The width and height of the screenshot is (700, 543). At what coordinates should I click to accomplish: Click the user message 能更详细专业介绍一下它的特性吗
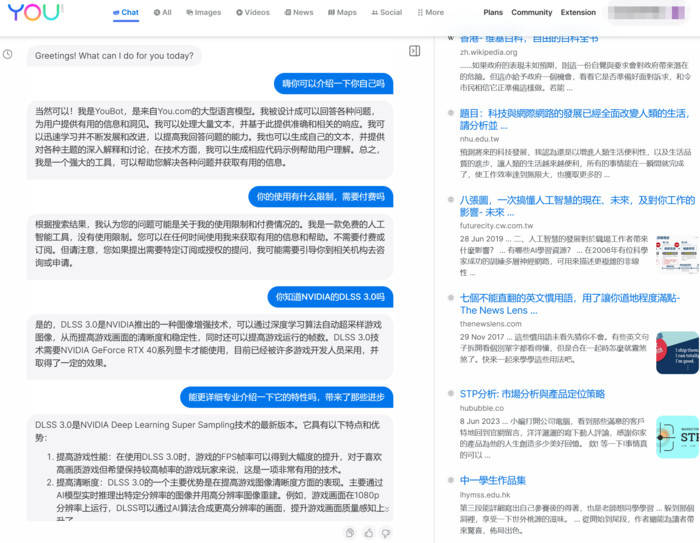(x=287, y=397)
